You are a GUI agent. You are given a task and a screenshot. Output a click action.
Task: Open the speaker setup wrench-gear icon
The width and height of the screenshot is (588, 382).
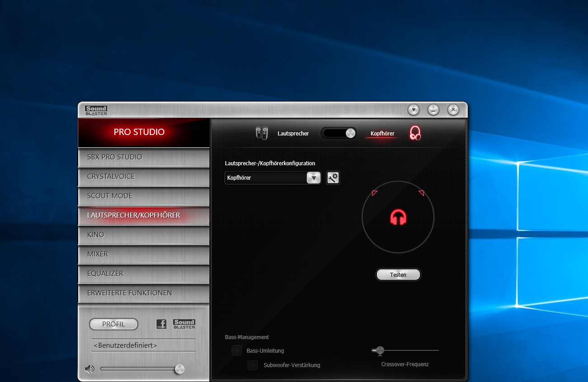click(x=333, y=178)
